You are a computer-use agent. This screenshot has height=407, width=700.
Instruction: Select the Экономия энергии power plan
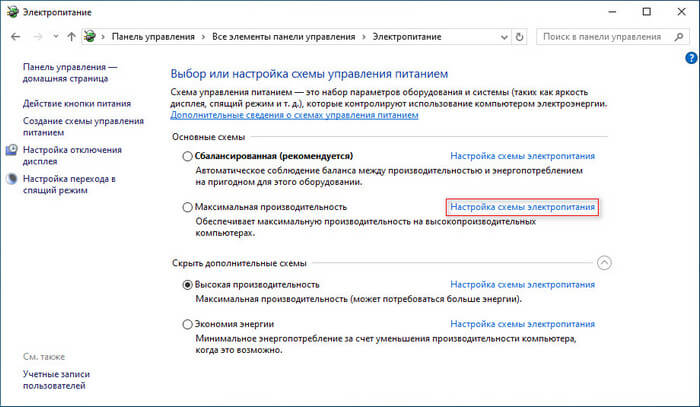click(187, 325)
